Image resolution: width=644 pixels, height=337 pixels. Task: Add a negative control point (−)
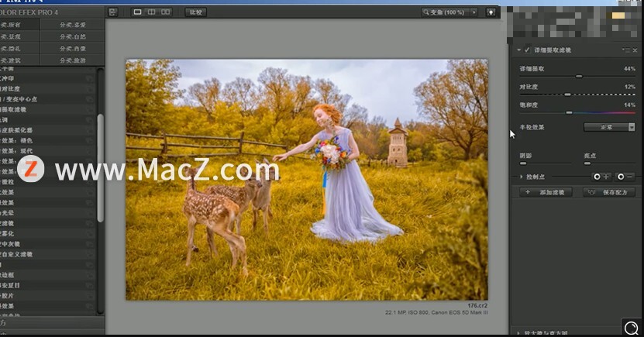coord(625,177)
